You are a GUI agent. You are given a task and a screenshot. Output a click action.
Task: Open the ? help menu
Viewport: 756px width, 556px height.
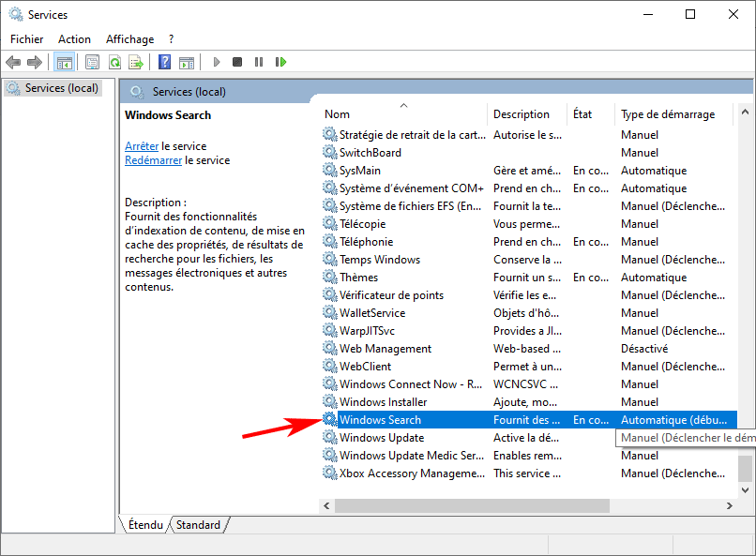(171, 39)
